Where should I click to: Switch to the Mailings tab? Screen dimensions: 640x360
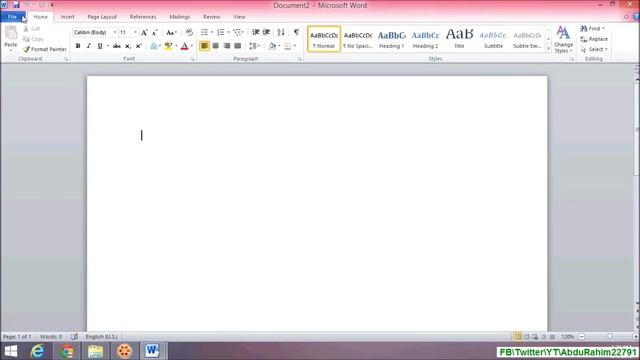tap(180, 17)
